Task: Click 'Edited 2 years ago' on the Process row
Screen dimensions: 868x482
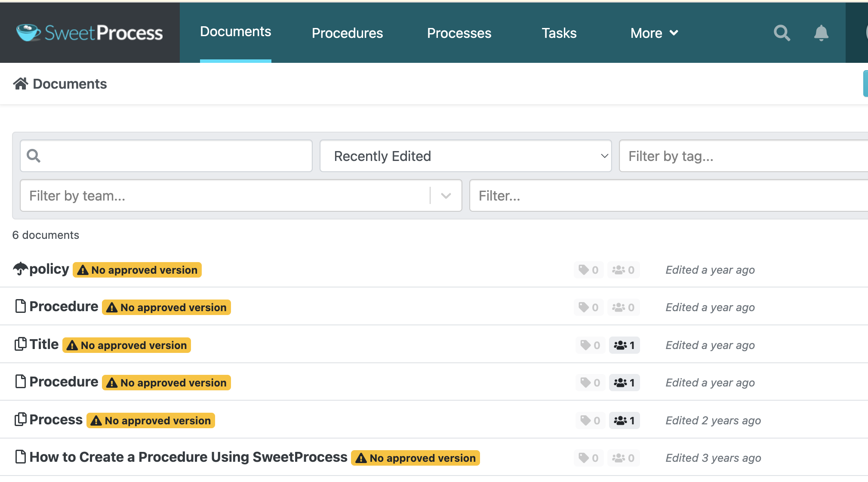Action: [713, 420]
